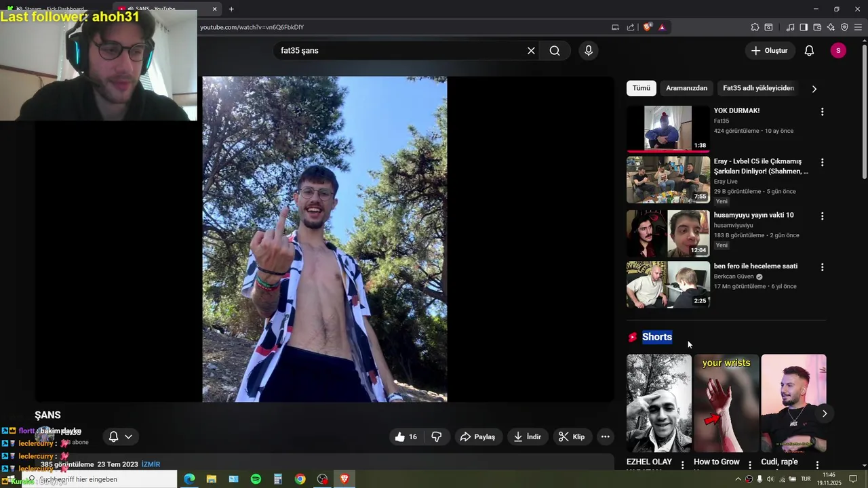Open the YOK DURMAK! video thumbnail
868x488 pixels.
668,129
